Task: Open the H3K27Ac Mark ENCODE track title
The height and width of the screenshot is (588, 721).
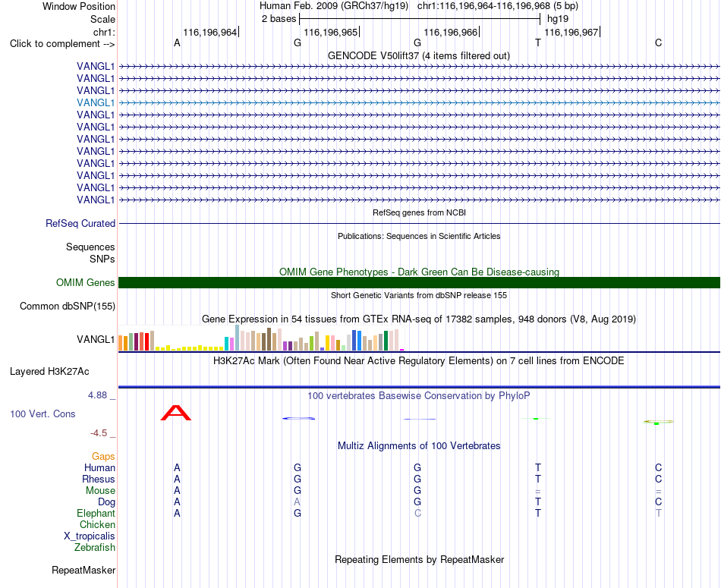Action: [419, 361]
